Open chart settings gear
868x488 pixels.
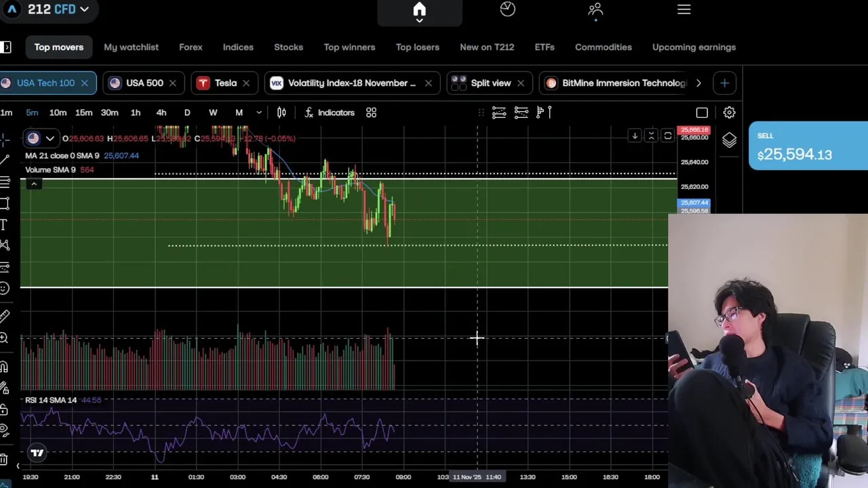click(x=729, y=113)
